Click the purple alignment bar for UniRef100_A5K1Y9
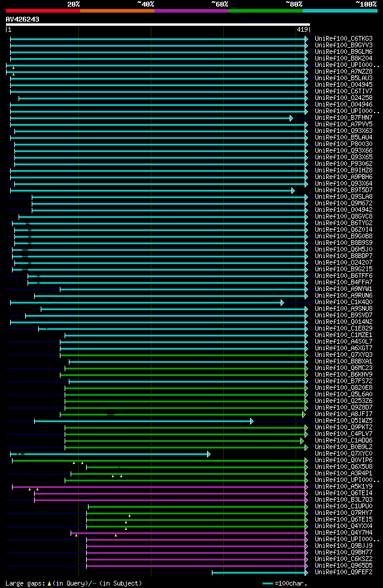Screen dimensions: 383x588 (160, 487)
